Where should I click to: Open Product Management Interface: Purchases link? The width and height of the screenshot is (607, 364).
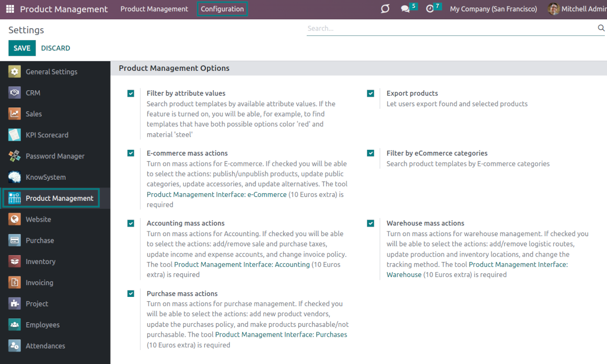coord(281,334)
